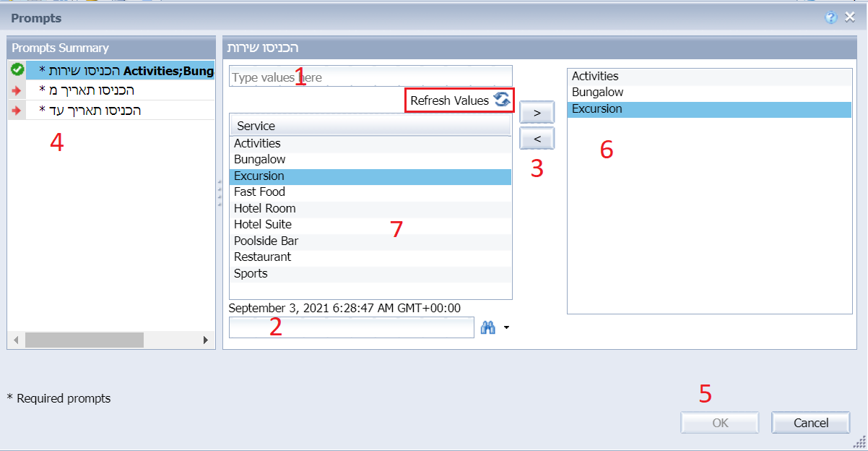Screen dimensions: 868x451
Task: Click right arrow of Prompts Summary scrollbar
Action: tap(205, 340)
